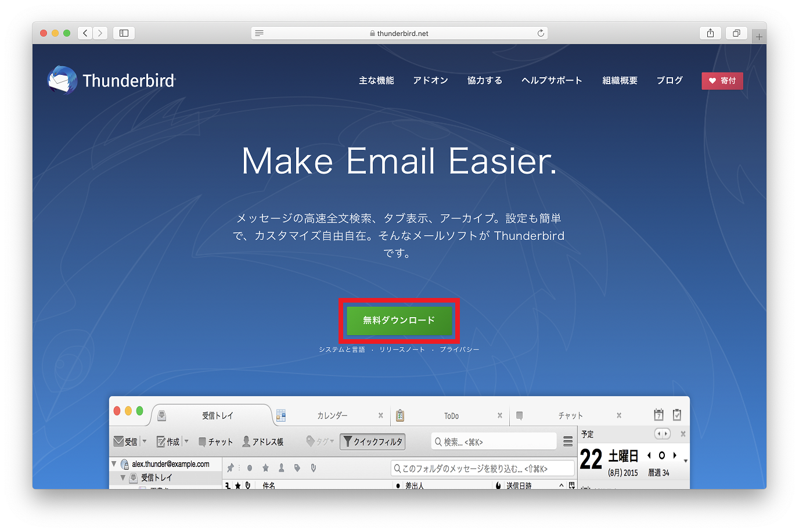Screen dimensions: 799x532
Task: Select the チャット tab in preview
Action: [570, 416]
